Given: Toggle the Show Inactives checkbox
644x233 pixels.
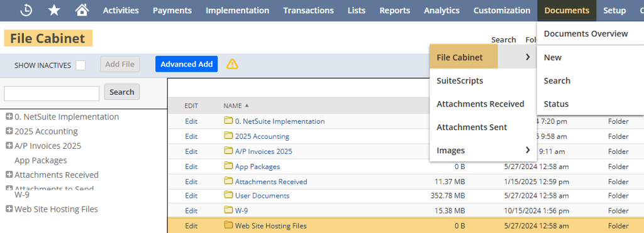Looking at the screenshot, I should coord(80,65).
